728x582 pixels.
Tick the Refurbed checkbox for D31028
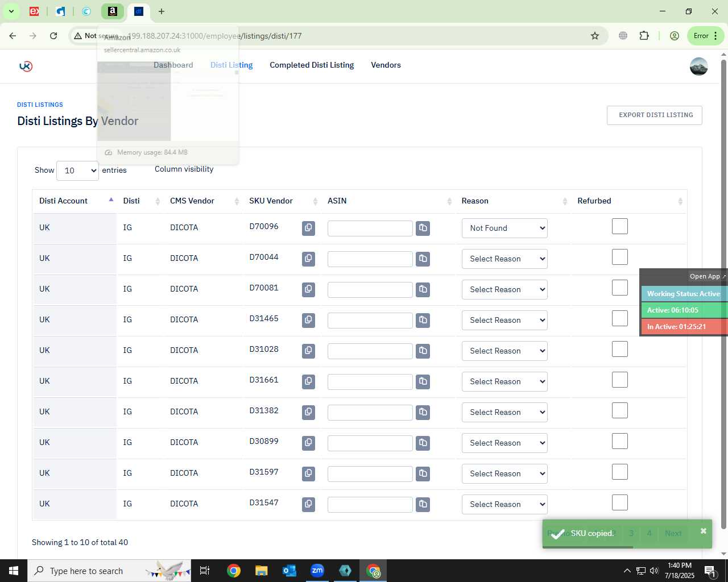(x=620, y=349)
